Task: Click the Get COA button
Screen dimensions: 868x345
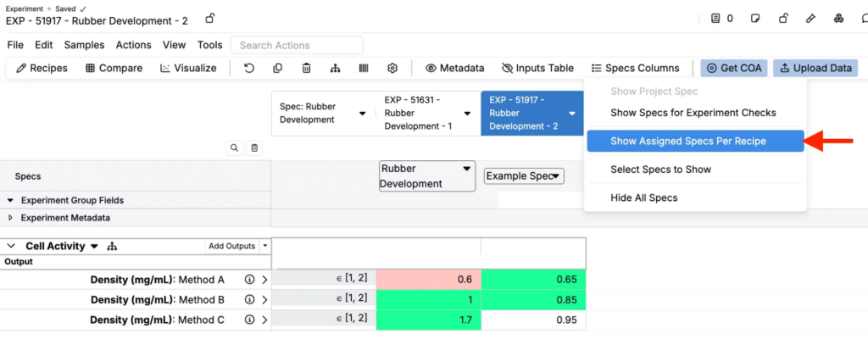Action: pyautogui.click(x=734, y=68)
